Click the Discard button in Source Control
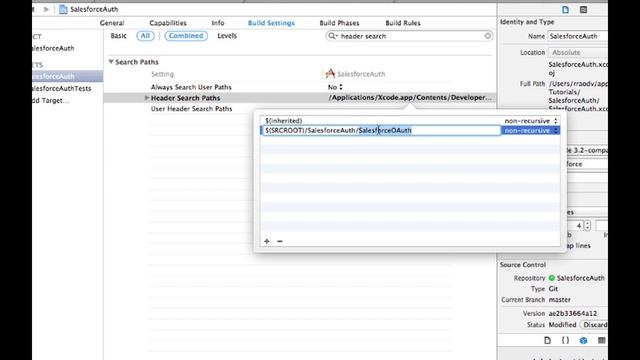 [x=594, y=325]
